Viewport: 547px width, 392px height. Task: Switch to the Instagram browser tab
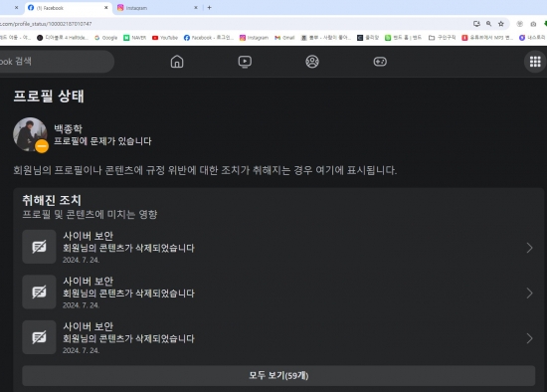(153, 8)
